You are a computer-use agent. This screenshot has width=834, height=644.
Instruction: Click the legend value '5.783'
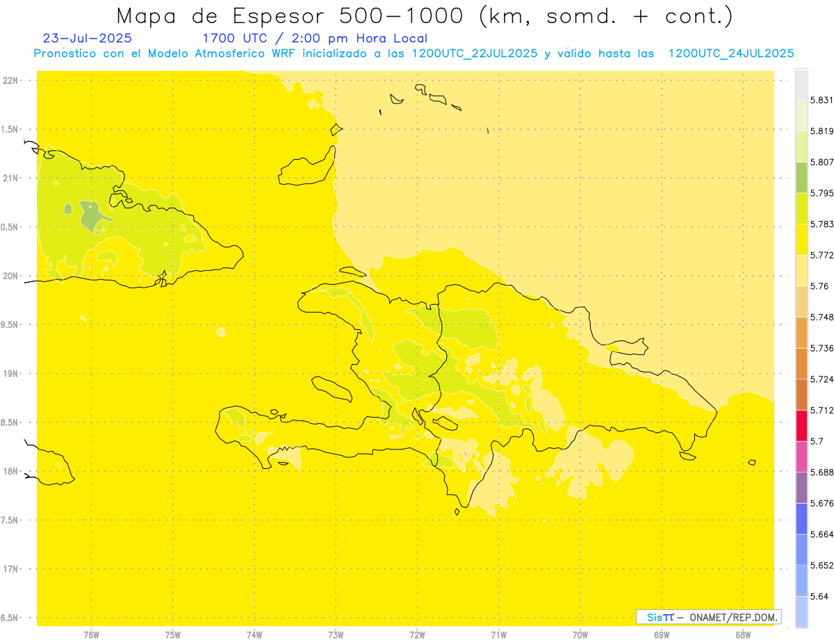(822, 224)
